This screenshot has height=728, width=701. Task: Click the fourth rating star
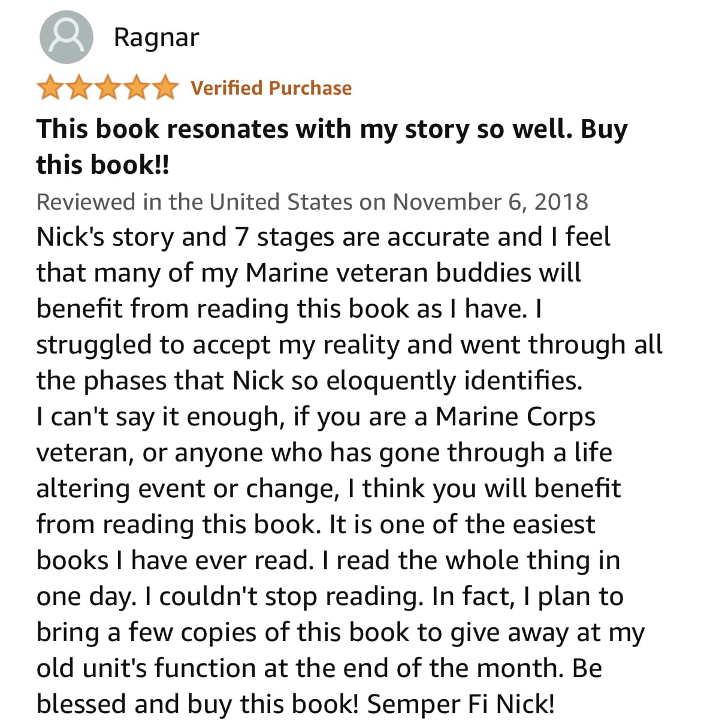[x=136, y=88]
